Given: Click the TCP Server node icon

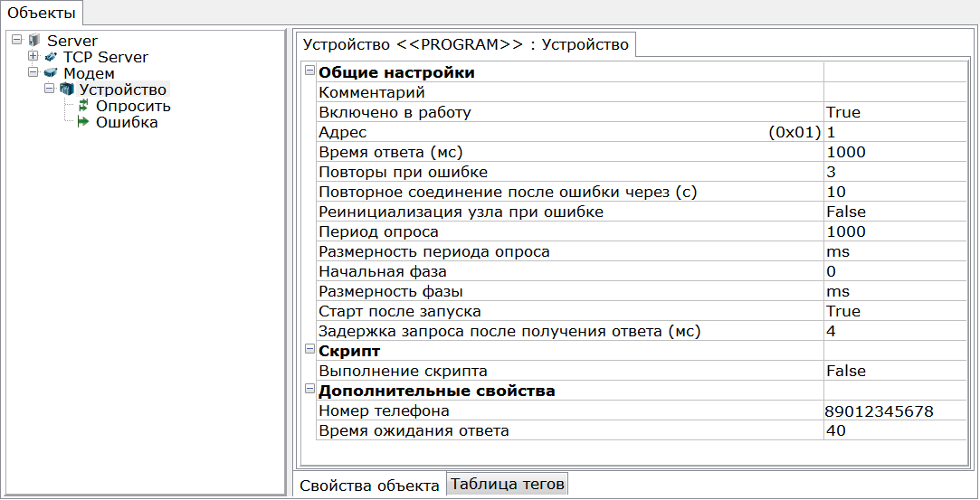Looking at the screenshot, I should coord(51,57).
